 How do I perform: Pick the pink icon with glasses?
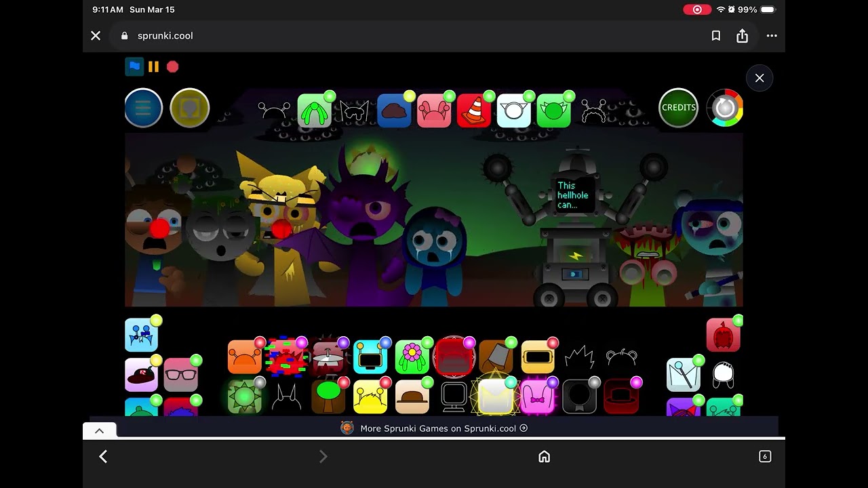(x=181, y=375)
